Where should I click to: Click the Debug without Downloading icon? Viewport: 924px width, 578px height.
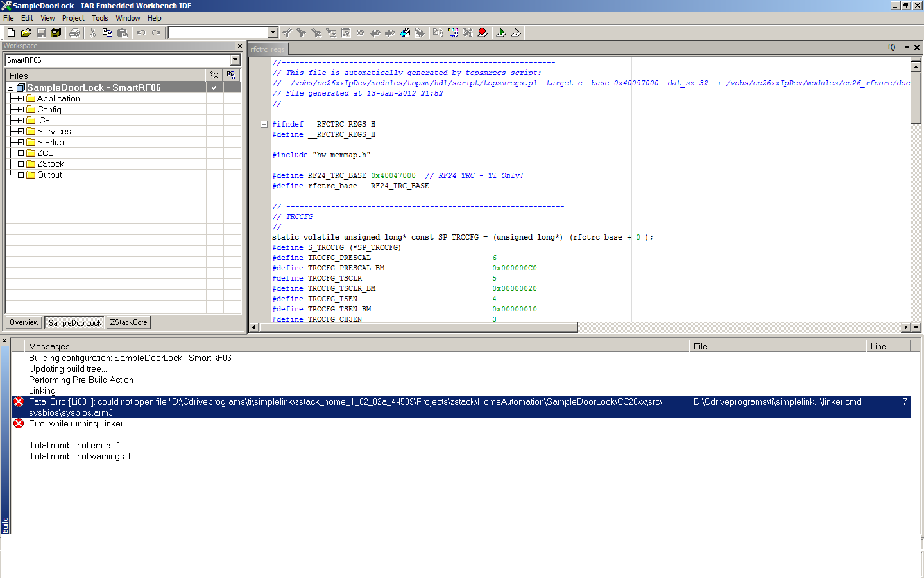click(x=516, y=33)
